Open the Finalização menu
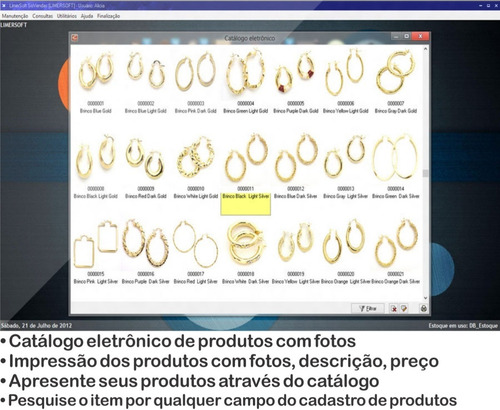Screen dimensions: 500x410 click(x=109, y=16)
